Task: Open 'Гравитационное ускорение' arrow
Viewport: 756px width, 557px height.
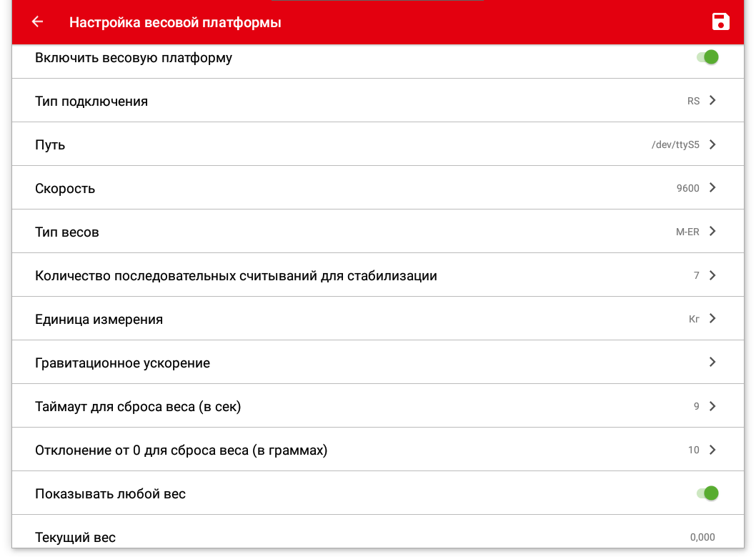Action: point(712,363)
